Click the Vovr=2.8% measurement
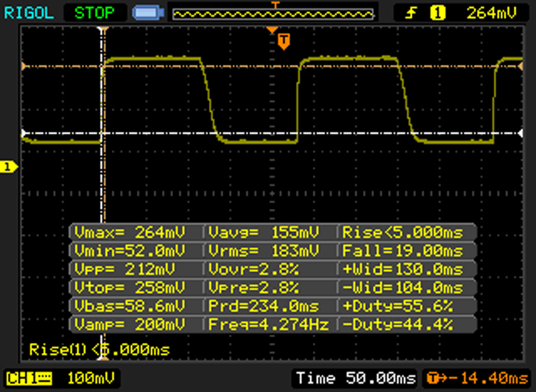This screenshot has width=536, height=392. click(253, 269)
